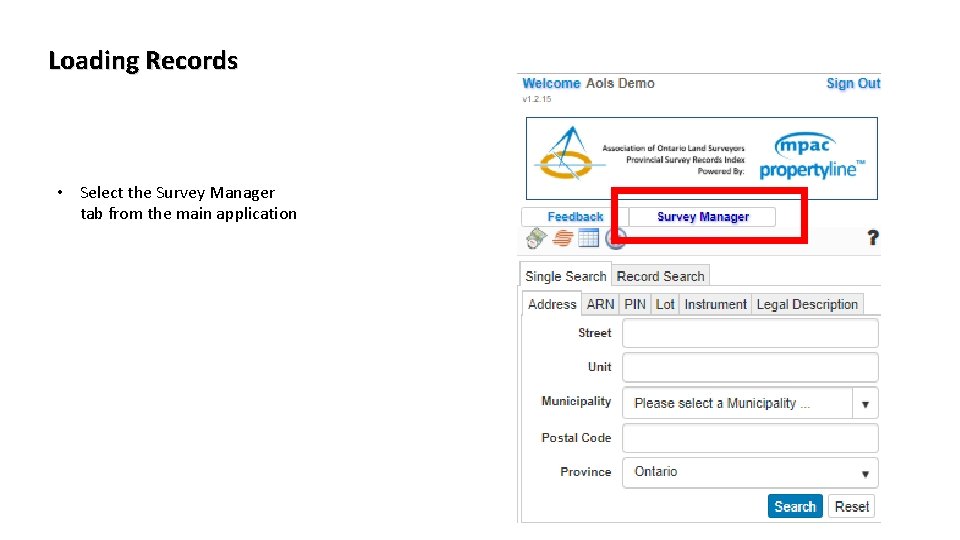Screen dimensions: 960x540
Task: Click the mpac propertyline logo
Action: click(812, 157)
